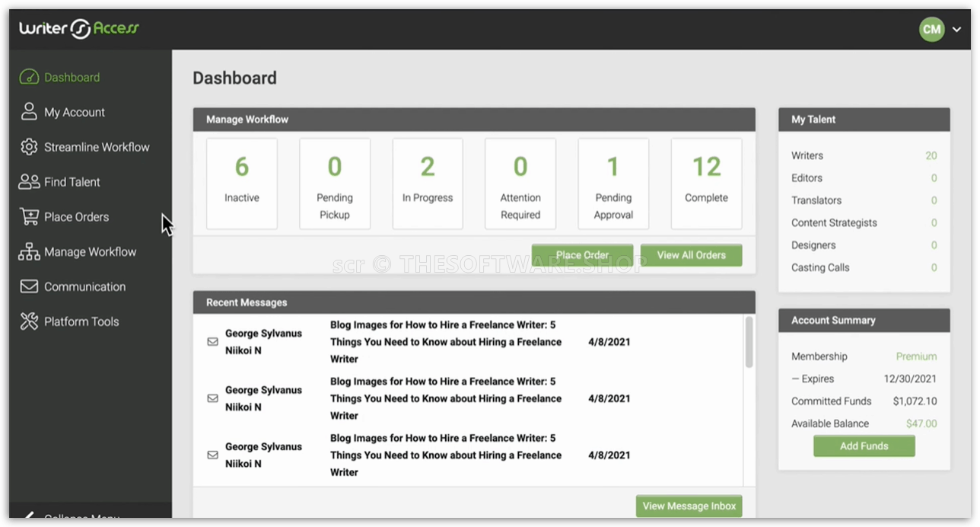Open Platform Tools menu item
The height and width of the screenshot is (527, 980).
81,321
